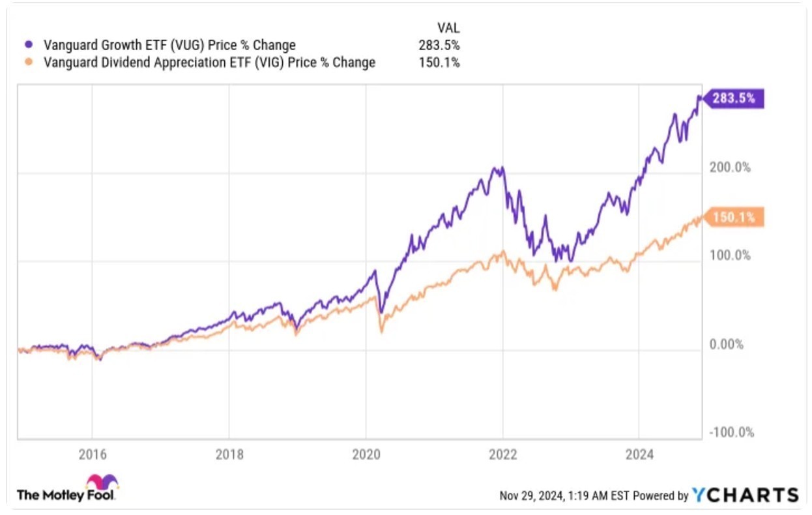Click the YCharts logo
The image size is (812, 515).
(745, 495)
